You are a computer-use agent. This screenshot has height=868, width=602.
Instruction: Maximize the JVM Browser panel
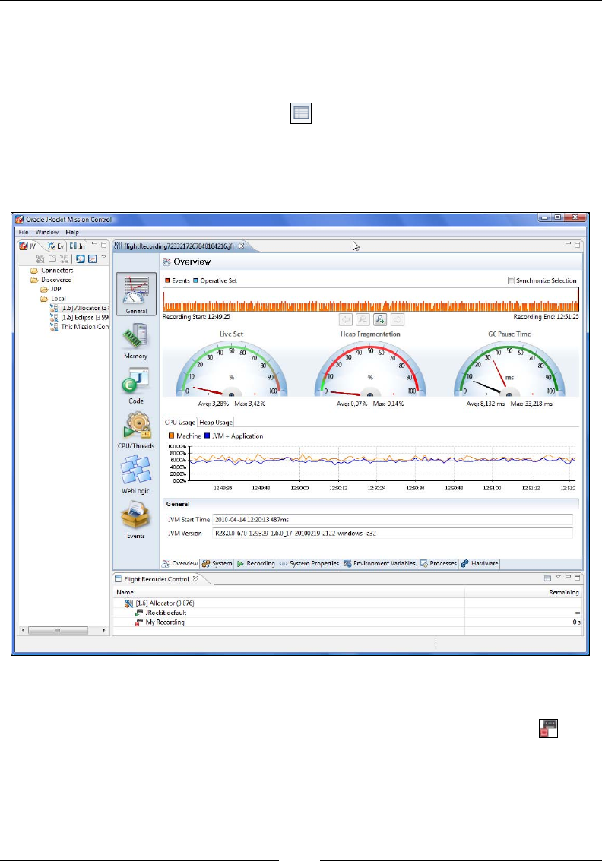(103, 244)
